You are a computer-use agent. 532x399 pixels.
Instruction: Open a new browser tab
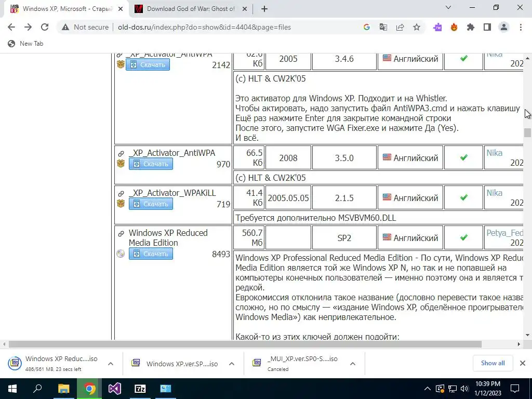coord(264,9)
